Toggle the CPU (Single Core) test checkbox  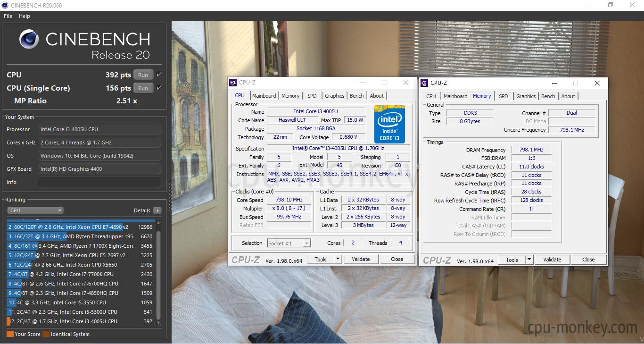[x=159, y=88]
